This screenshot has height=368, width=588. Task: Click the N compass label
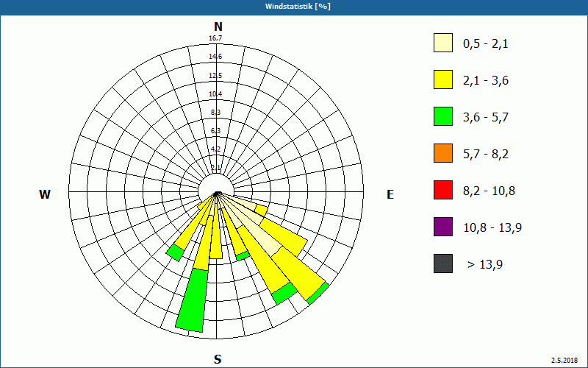coord(218,26)
